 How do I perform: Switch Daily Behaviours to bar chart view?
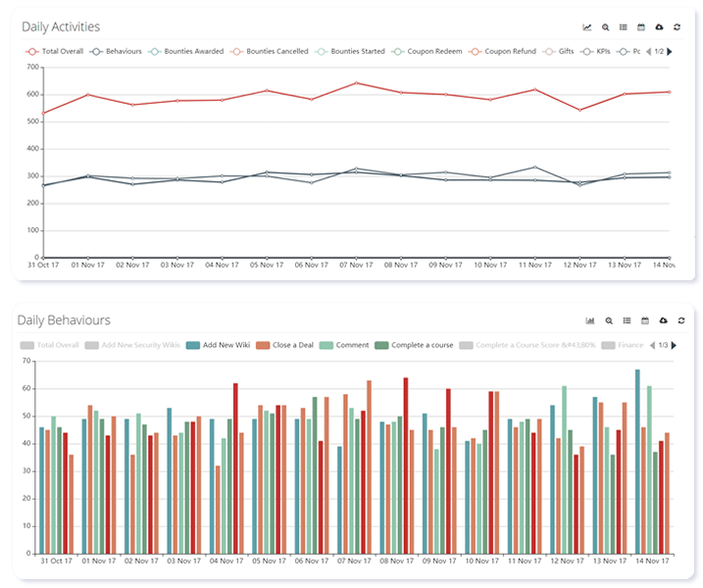[x=590, y=320]
